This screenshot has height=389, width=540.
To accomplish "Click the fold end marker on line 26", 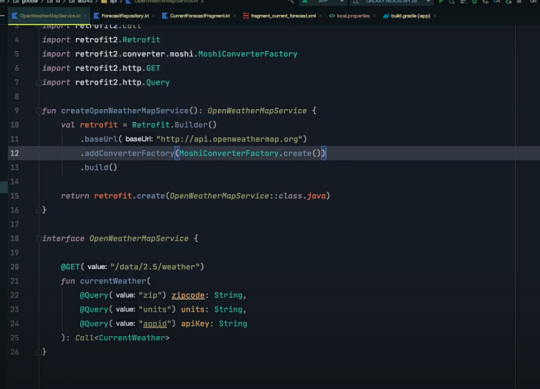I will tap(39, 352).
